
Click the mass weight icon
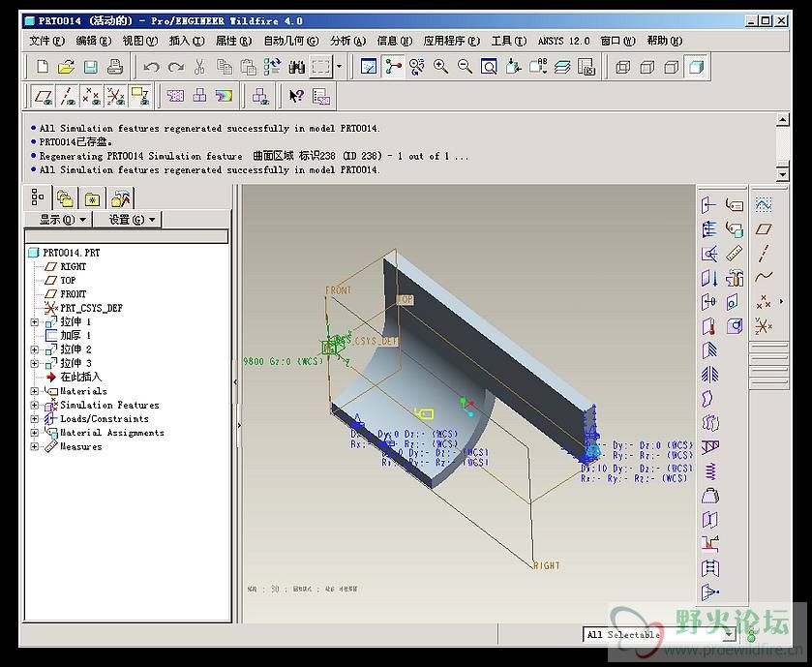710,496
